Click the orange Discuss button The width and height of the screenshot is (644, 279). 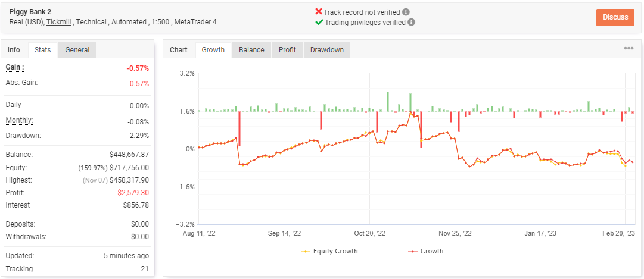point(615,17)
